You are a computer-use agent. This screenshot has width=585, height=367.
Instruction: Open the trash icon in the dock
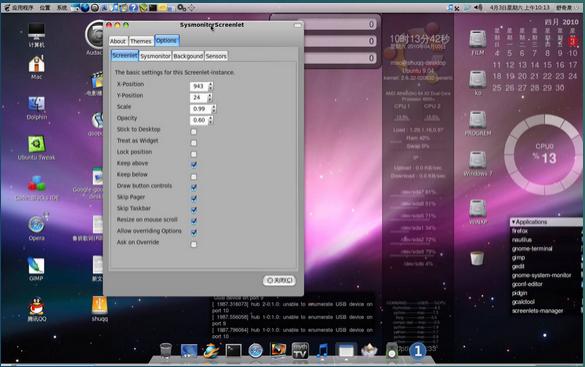(x=166, y=350)
